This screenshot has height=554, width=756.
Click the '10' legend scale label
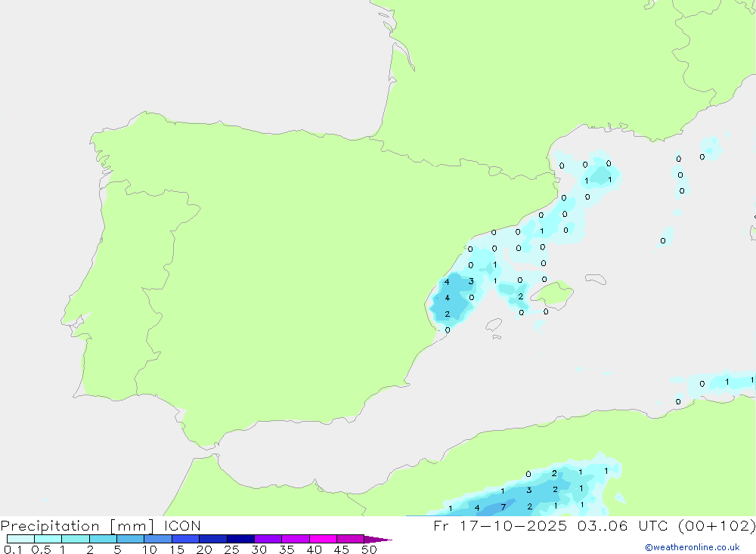click(150, 549)
